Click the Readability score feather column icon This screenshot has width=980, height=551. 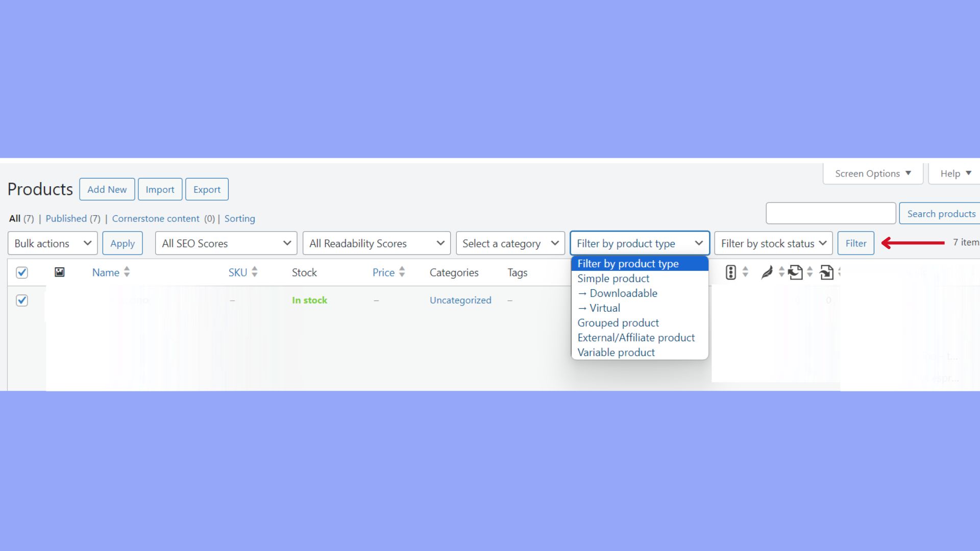click(767, 272)
